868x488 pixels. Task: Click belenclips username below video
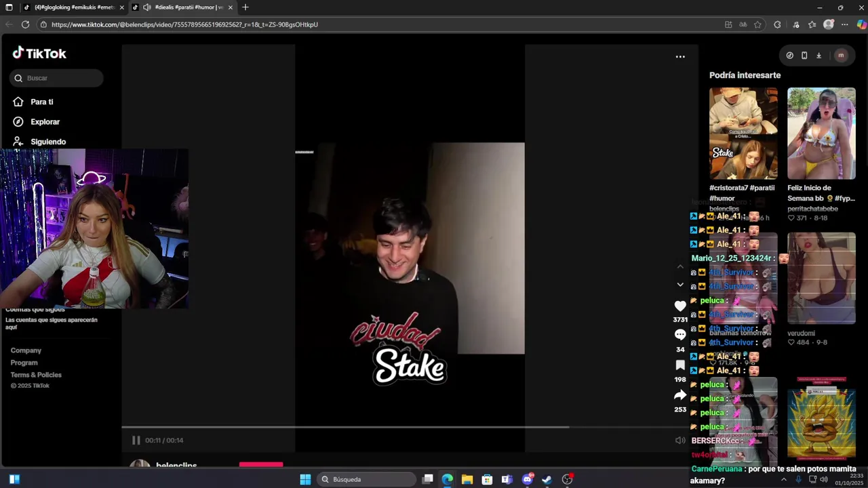pyautogui.click(x=176, y=466)
